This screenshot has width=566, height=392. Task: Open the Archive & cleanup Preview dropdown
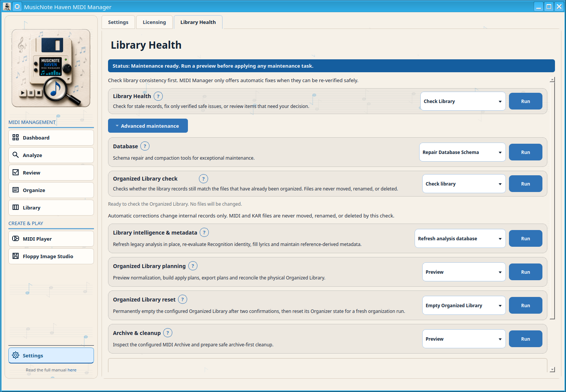tap(464, 339)
